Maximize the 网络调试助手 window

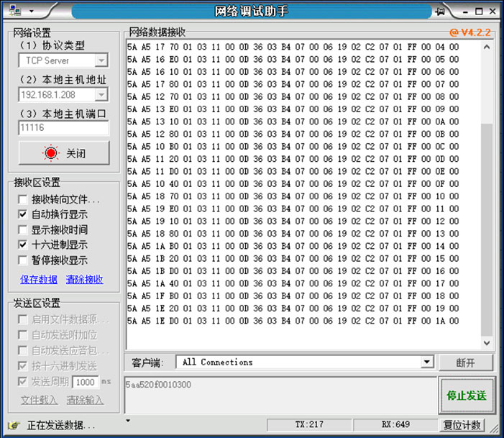click(479, 12)
